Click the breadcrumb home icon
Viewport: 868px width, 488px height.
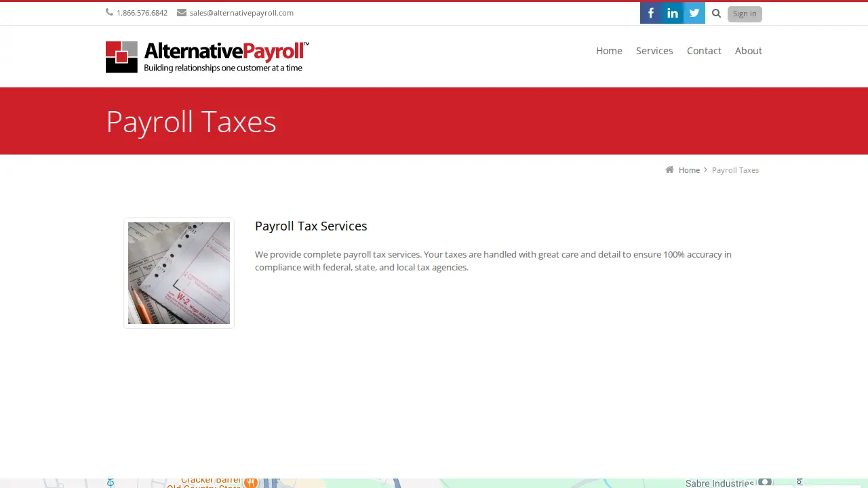pos(670,169)
